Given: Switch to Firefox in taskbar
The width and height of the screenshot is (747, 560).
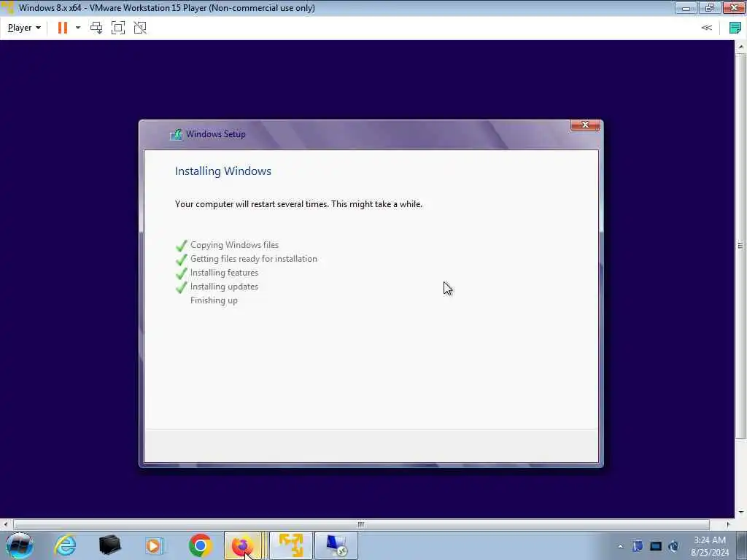Looking at the screenshot, I should 245,545.
